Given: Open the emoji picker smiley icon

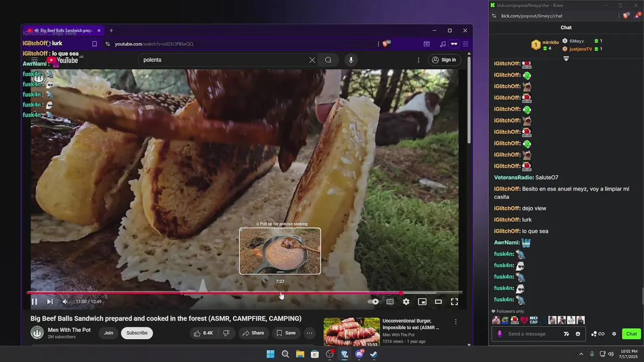Looking at the screenshot, I should pyautogui.click(x=578, y=334).
